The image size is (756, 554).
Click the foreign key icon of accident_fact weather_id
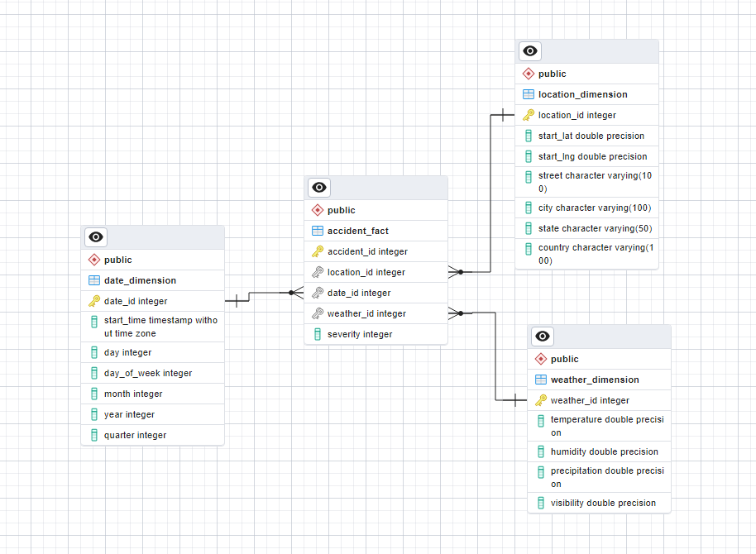(318, 314)
